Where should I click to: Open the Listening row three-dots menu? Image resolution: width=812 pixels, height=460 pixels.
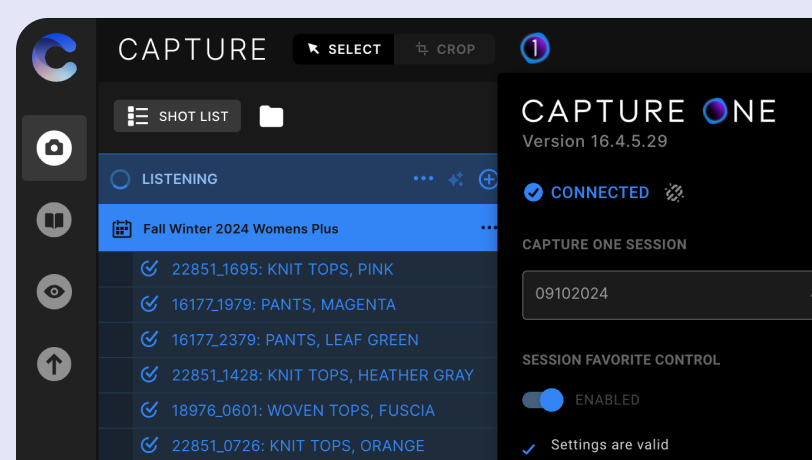click(x=423, y=178)
